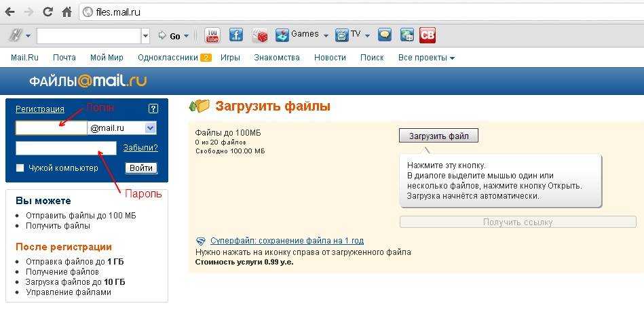This screenshot has width=644, height=312.
Task: Click the text Управление файлами
Action: pos(69,292)
